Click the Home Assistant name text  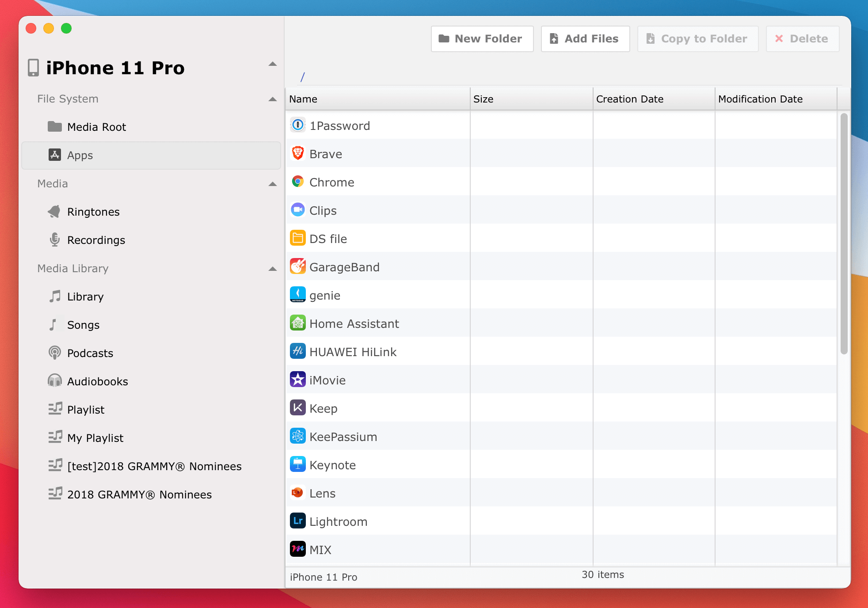[x=354, y=324]
